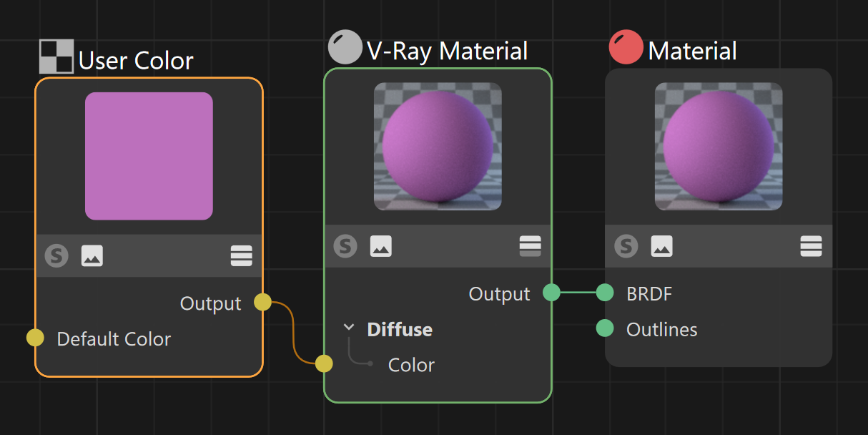Image resolution: width=868 pixels, height=435 pixels.
Task: Select the V-Ray Material node title
Action: click(448, 51)
